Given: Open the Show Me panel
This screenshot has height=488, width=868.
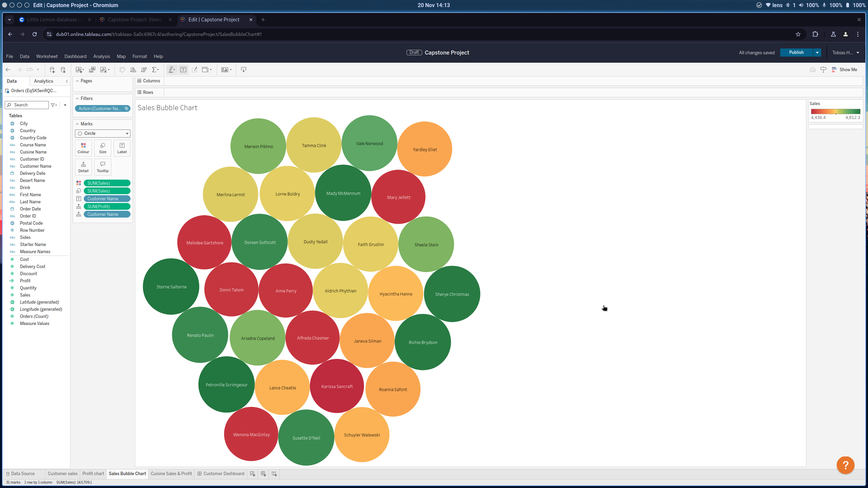Looking at the screenshot, I should coord(844,70).
